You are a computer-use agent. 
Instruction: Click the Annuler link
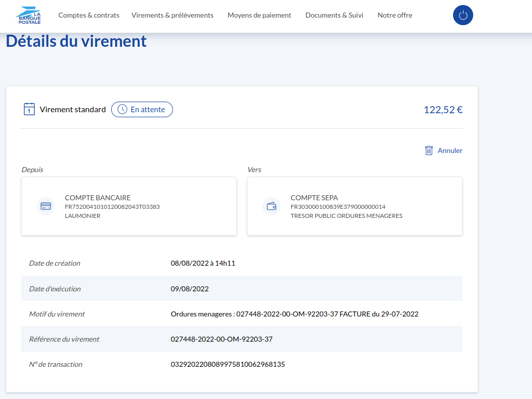click(x=450, y=150)
